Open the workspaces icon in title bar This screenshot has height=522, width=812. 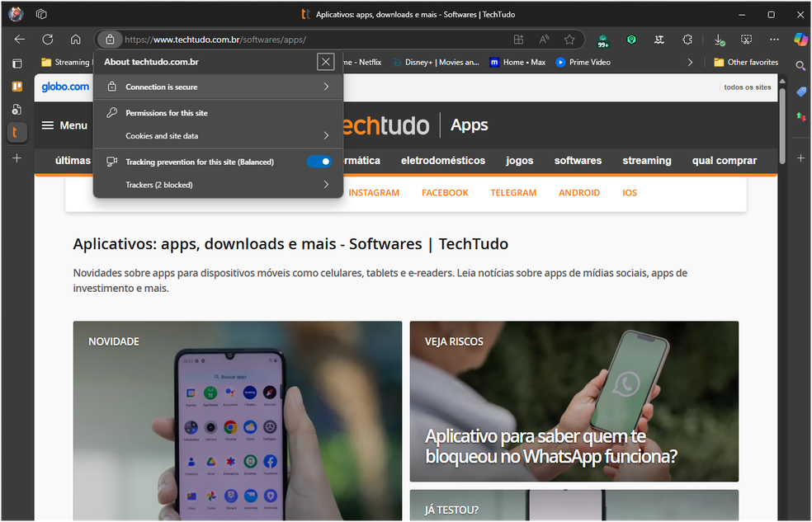[x=41, y=14]
